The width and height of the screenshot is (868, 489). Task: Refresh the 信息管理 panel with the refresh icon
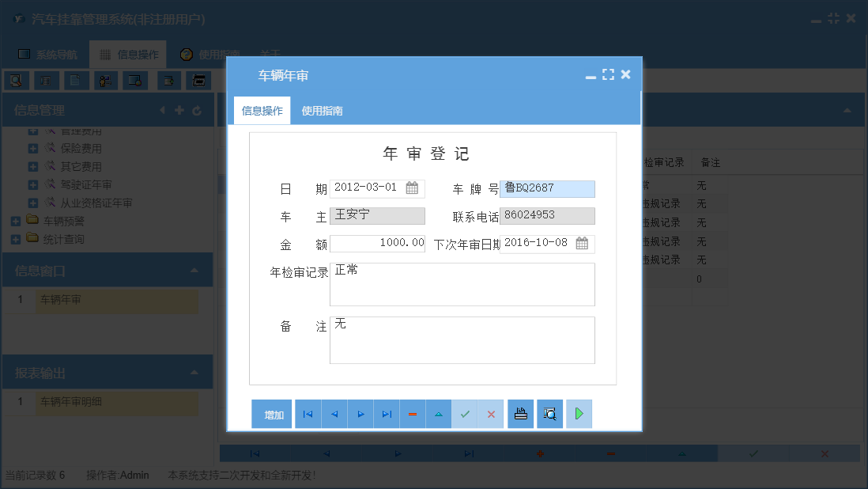[x=196, y=110]
